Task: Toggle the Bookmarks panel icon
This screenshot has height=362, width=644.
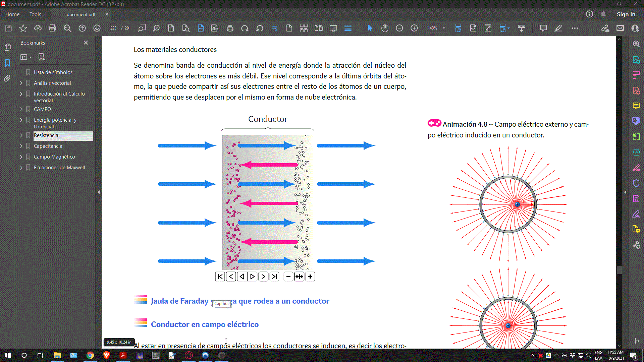Action: coord(7,63)
